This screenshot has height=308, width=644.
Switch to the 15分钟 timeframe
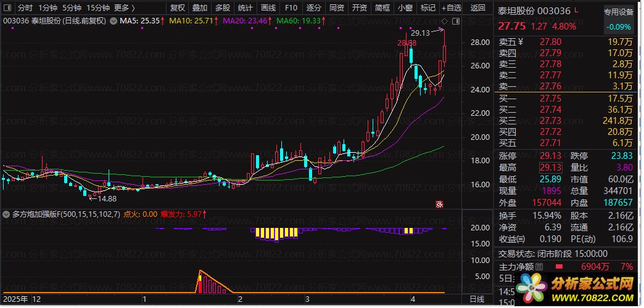(x=98, y=8)
